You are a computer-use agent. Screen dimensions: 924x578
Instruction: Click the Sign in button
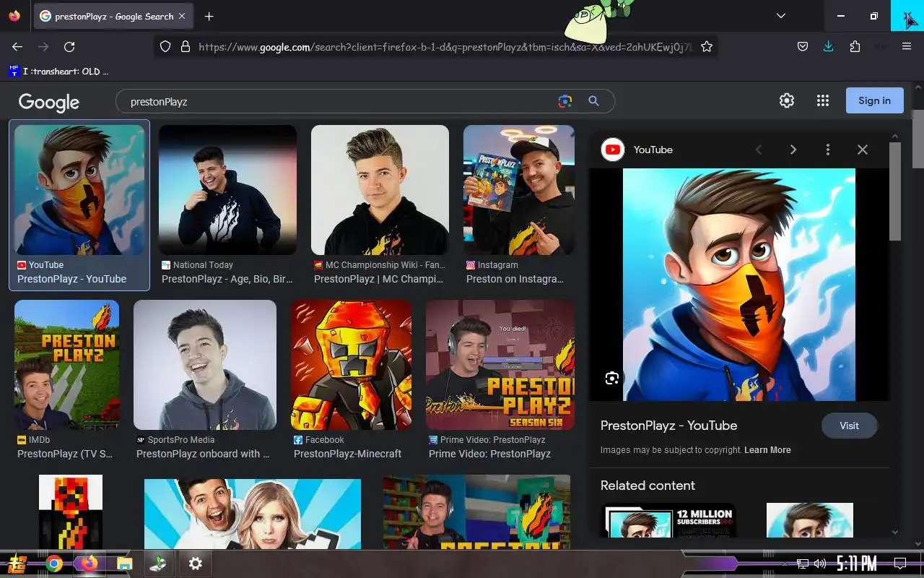coord(874,100)
